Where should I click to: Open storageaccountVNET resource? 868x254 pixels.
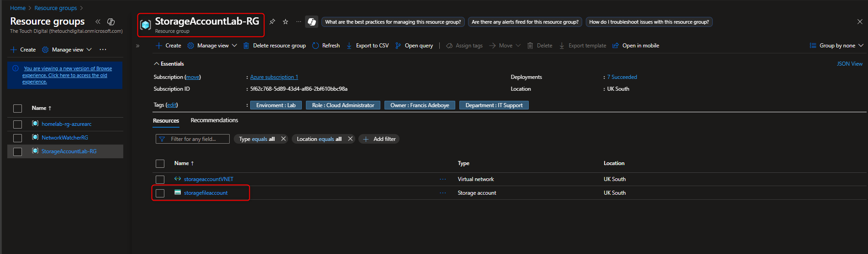(209, 179)
